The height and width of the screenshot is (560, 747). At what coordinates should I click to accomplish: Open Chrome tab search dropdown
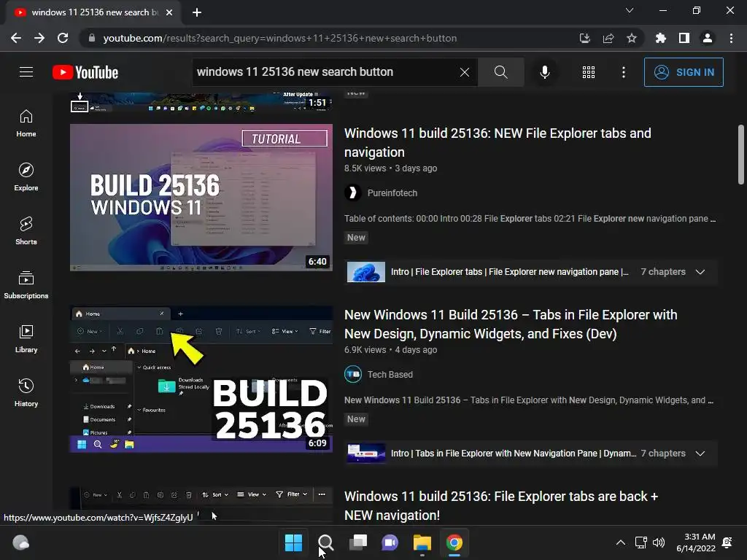pos(630,10)
